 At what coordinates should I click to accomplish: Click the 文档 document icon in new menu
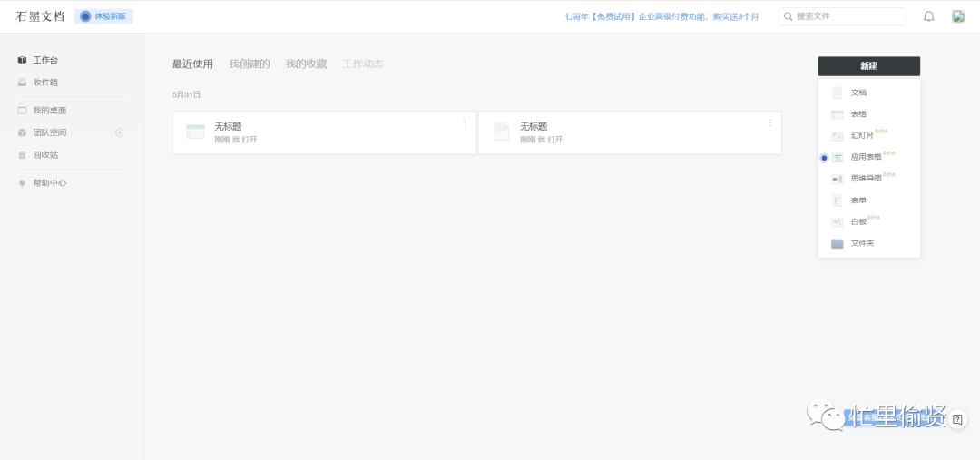pos(837,93)
